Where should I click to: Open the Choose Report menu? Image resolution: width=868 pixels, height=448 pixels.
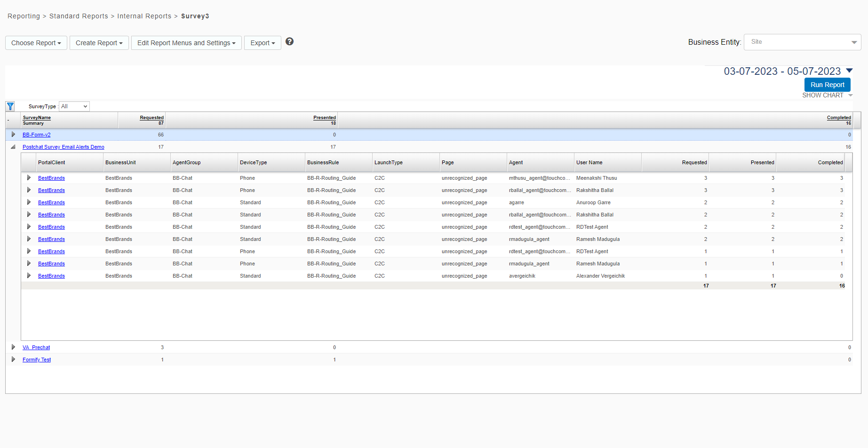click(x=36, y=43)
